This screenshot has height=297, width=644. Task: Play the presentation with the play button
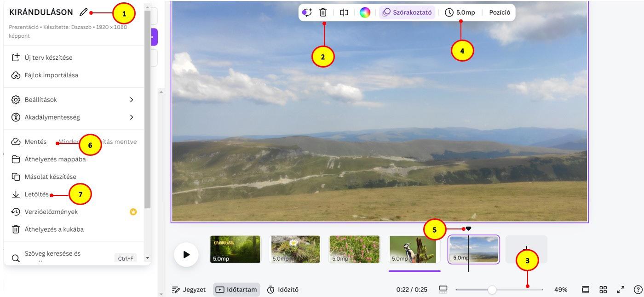[186, 254]
